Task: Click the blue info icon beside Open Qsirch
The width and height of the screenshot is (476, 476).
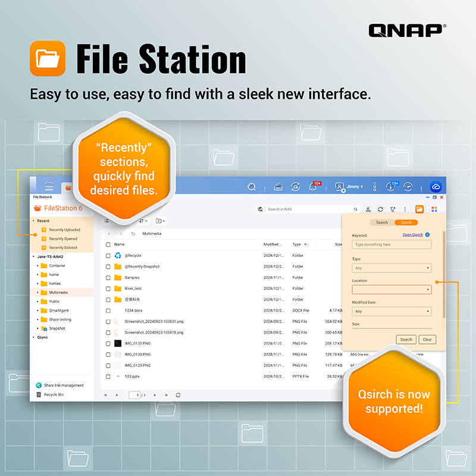Action: [x=427, y=234]
